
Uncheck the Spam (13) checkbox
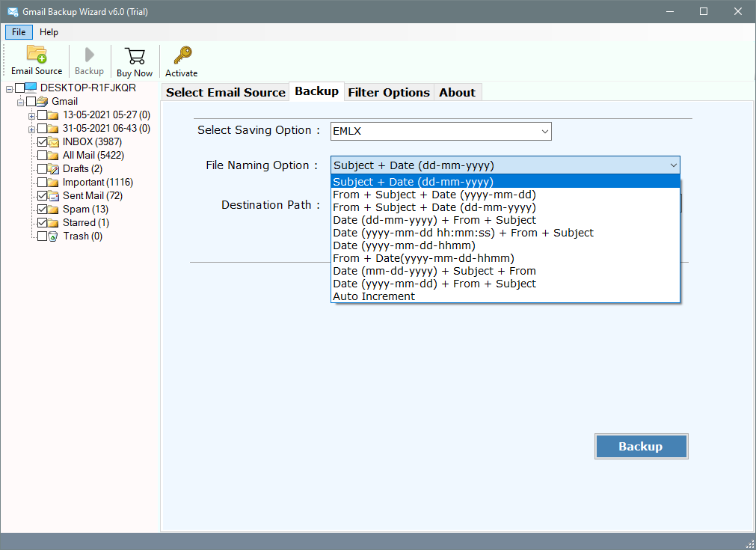point(43,210)
